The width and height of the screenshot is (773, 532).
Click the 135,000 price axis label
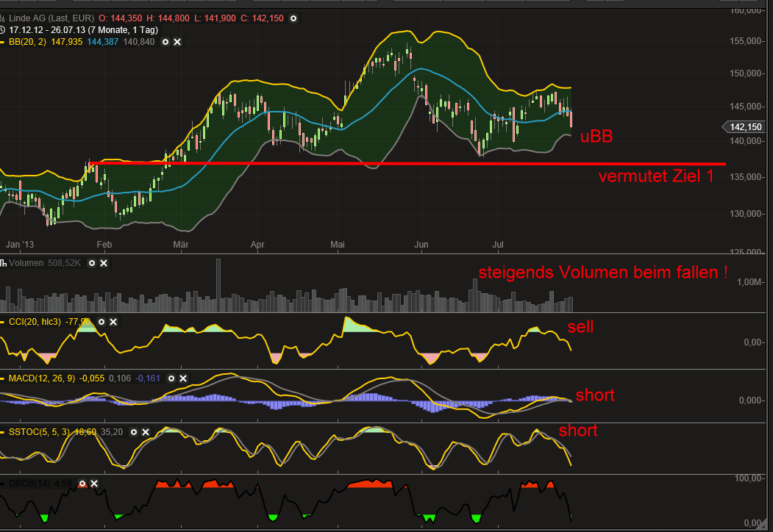point(746,177)
